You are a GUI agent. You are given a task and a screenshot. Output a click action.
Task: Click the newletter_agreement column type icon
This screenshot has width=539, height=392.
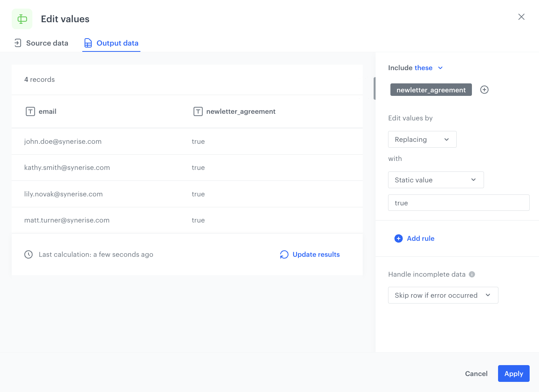pyautogui.click(x=198, y=111)
